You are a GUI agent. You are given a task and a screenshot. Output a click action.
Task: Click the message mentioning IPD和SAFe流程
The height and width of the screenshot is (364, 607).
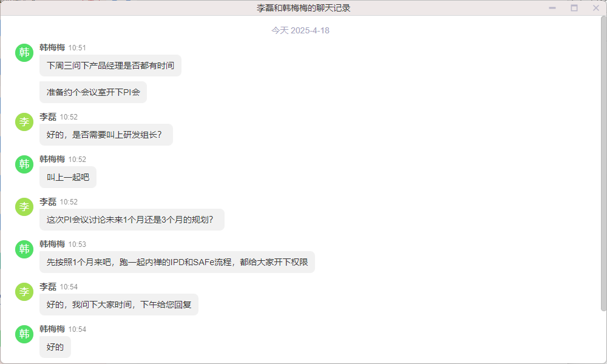click(177, 262)
